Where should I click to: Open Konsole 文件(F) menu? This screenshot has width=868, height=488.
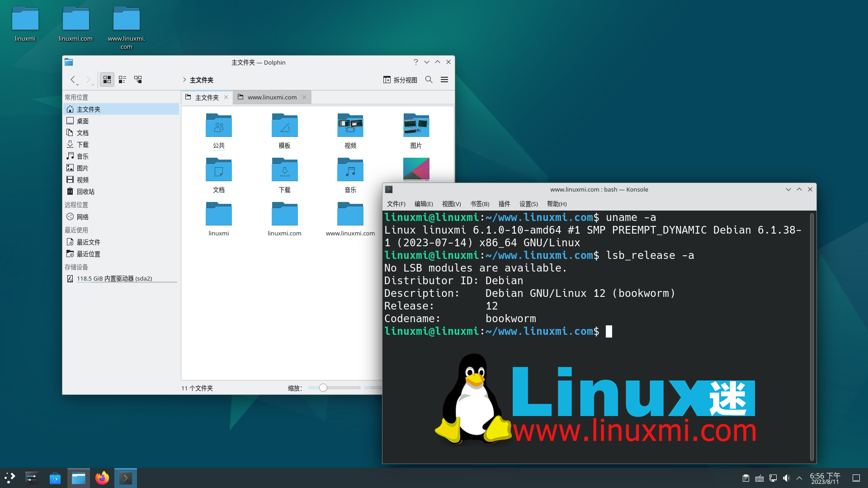point(396,204)
